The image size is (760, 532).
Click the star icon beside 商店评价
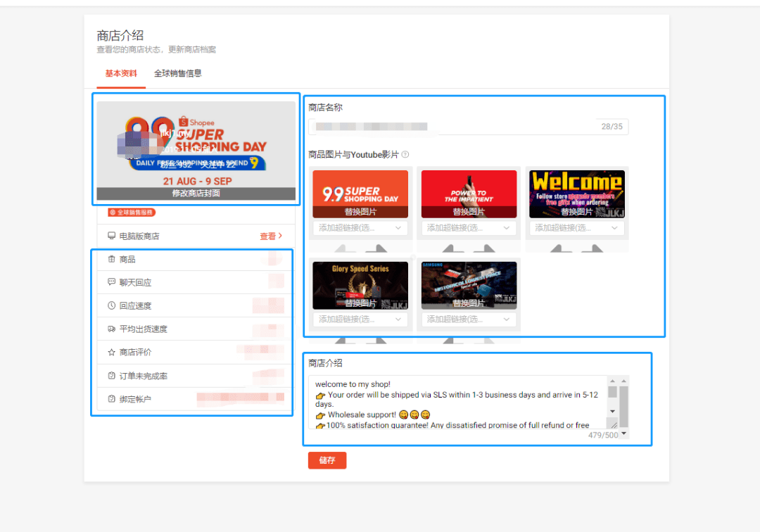click(x=111, y=352)
